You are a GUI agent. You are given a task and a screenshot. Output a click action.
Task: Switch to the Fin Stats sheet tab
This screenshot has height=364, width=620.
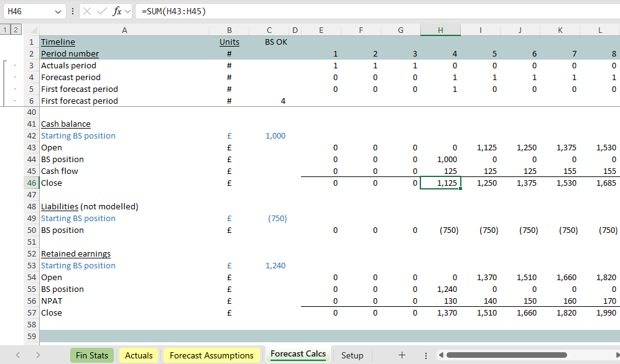[x=92, y=355]
